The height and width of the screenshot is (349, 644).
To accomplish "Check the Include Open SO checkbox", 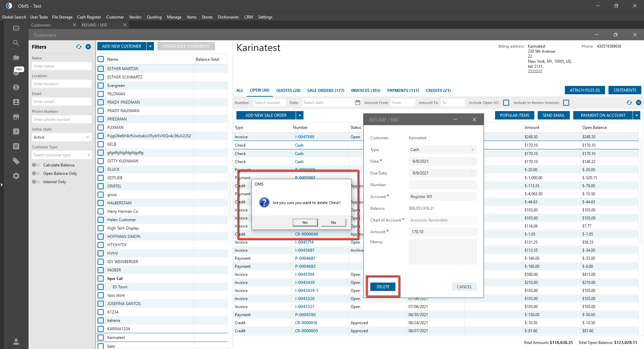I will click(x=506, y=103).
